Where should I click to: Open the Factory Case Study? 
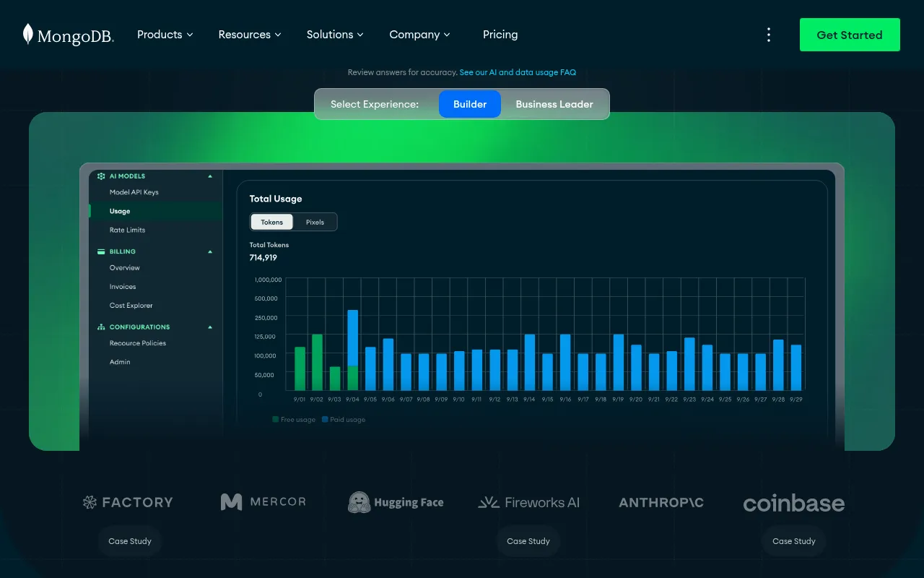(x=130, y=541)
